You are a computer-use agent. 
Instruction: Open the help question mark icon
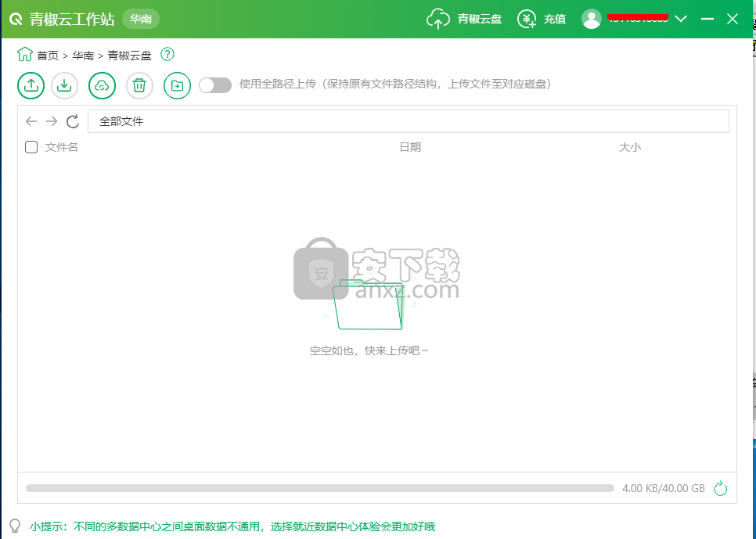point(167,55)
